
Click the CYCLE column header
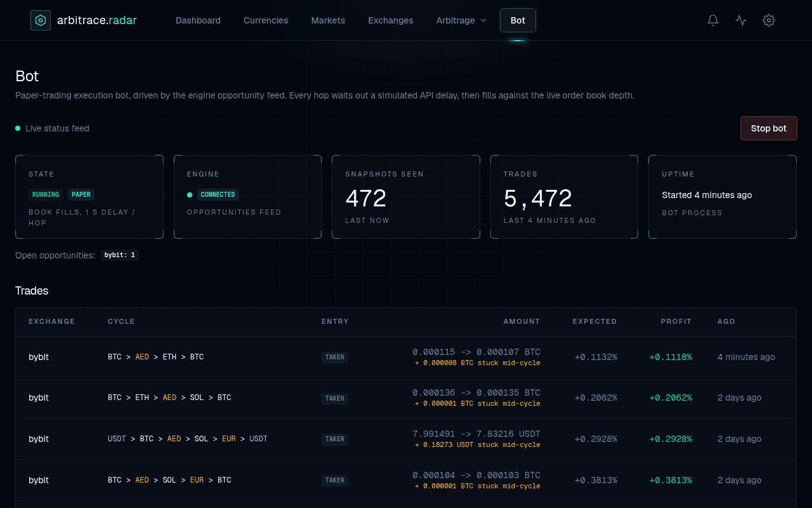121,321
